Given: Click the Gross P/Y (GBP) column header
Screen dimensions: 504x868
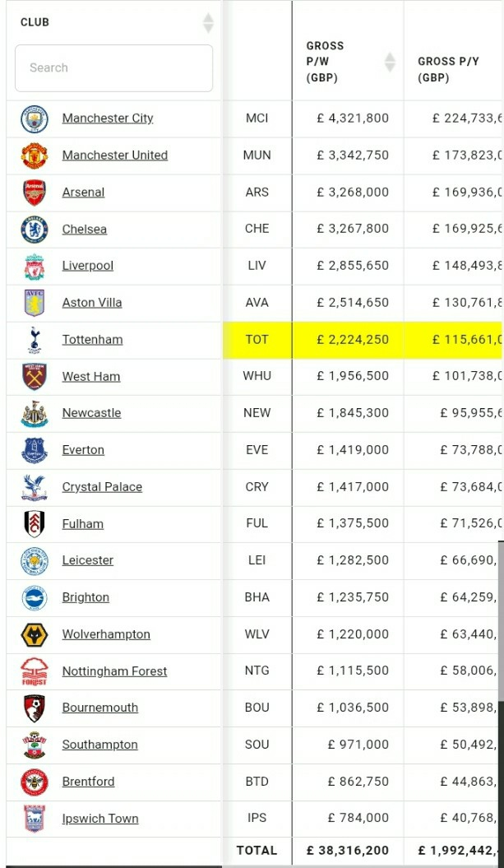Looking at the screenshot, I should pos(449,70).
